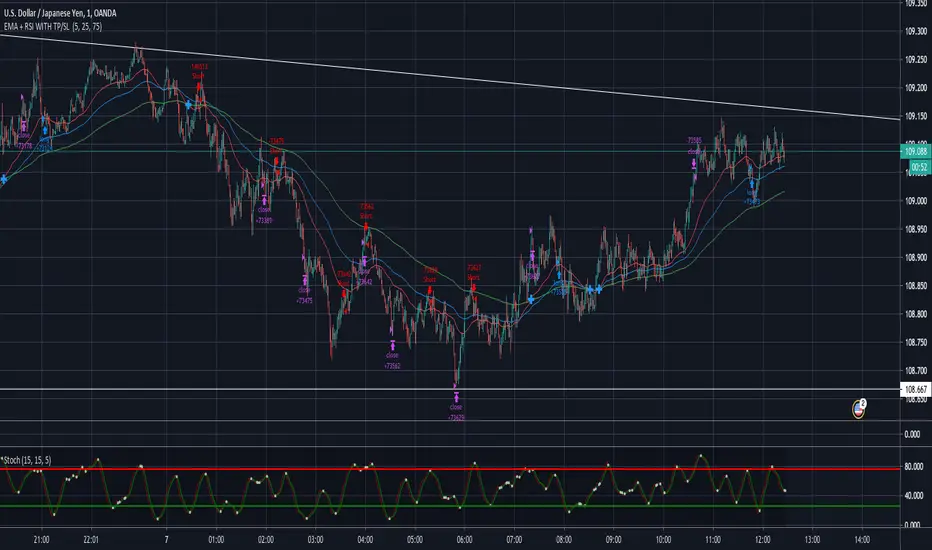Click the 12:00 label on the time axis
932x550 pixels.
(763, 540)
